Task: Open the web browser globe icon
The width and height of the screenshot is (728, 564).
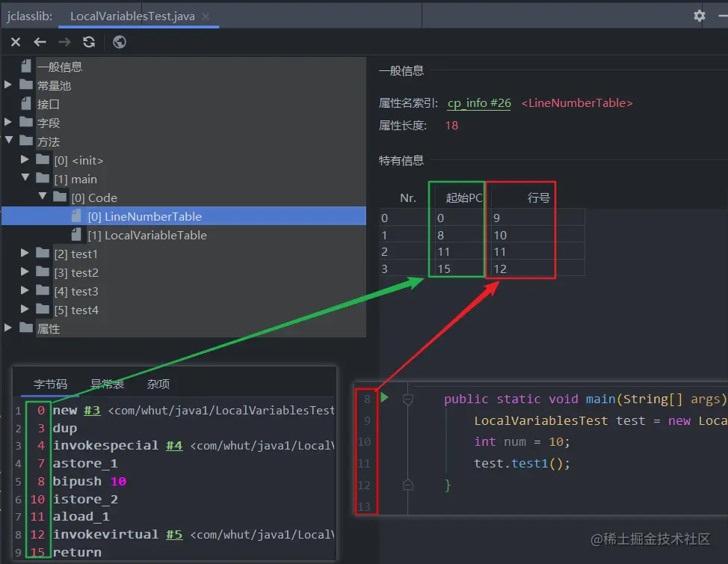Action: (x=120, y=43)
